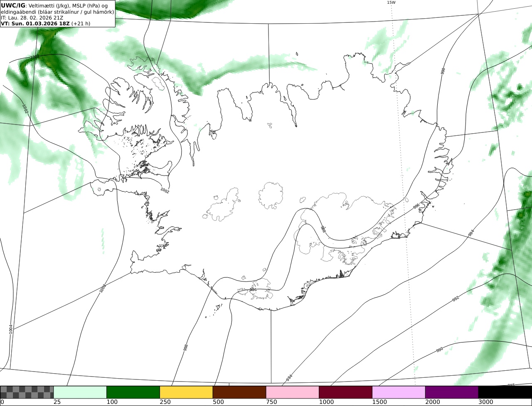Viewport: 532px width, 406px height.
Task: Select the light green 25–100 legend swatch
Action: click(x=80, y=392)
